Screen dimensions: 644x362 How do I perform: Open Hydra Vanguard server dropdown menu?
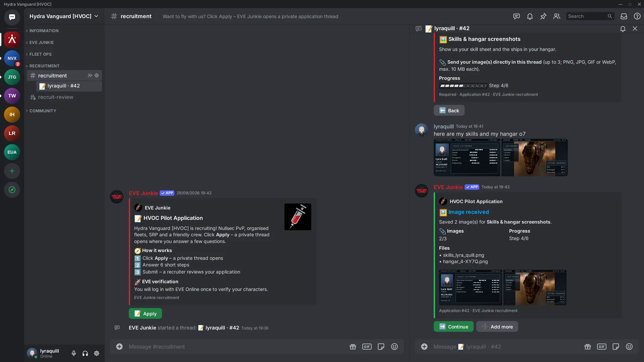point(64,16)
